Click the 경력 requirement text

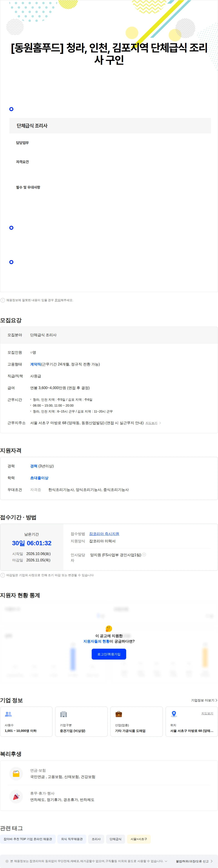click(34, 466)
